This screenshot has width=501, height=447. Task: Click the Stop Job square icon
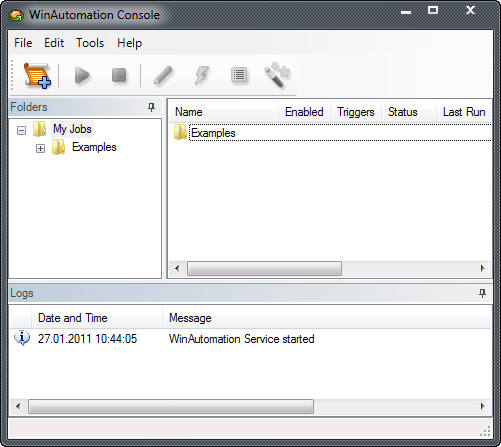(x=119, y=75)
